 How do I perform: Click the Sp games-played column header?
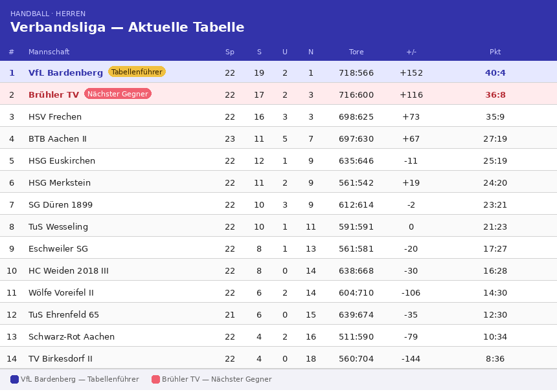230,52
